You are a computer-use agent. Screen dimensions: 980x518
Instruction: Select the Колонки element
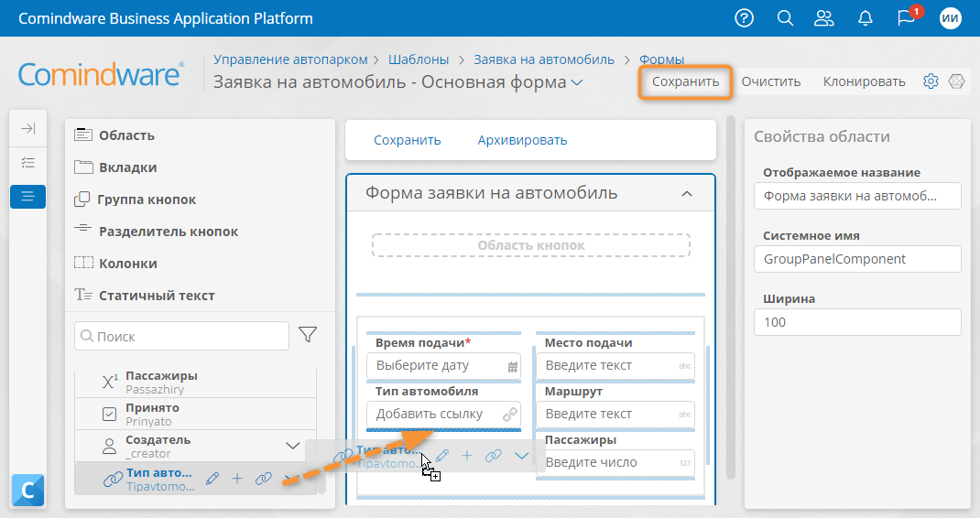tap(115, 263)
